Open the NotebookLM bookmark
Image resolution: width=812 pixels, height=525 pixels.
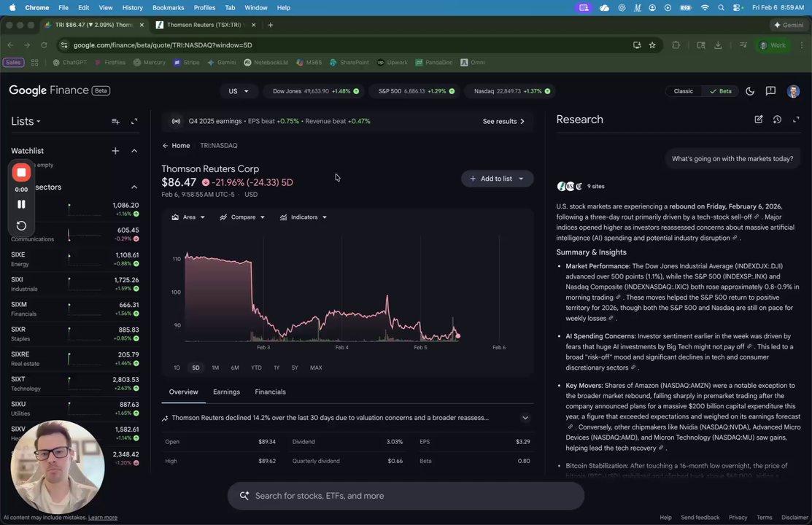coord(266,62)
